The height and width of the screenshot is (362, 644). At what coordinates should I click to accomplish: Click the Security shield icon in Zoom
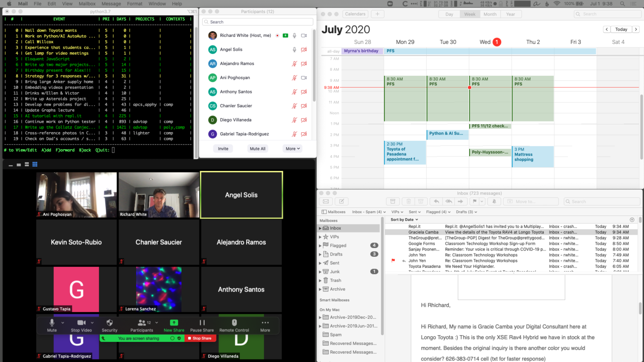click(x=109, y=323)
